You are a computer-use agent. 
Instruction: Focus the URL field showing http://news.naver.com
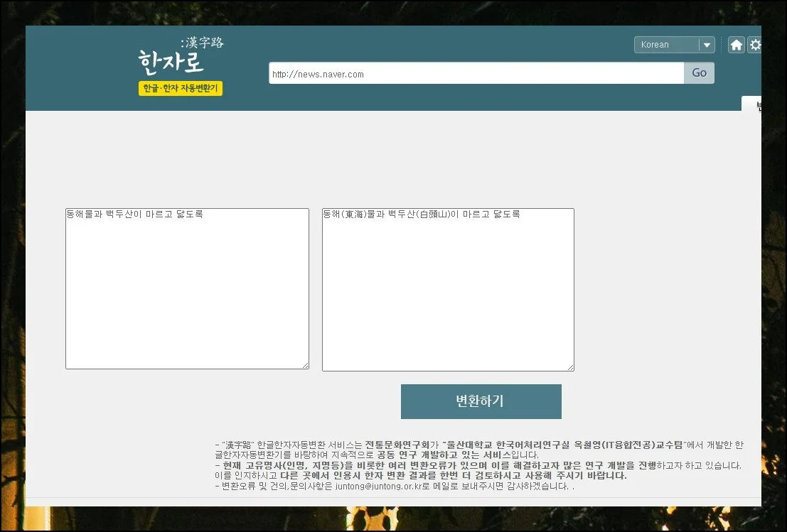pos(476,73)
